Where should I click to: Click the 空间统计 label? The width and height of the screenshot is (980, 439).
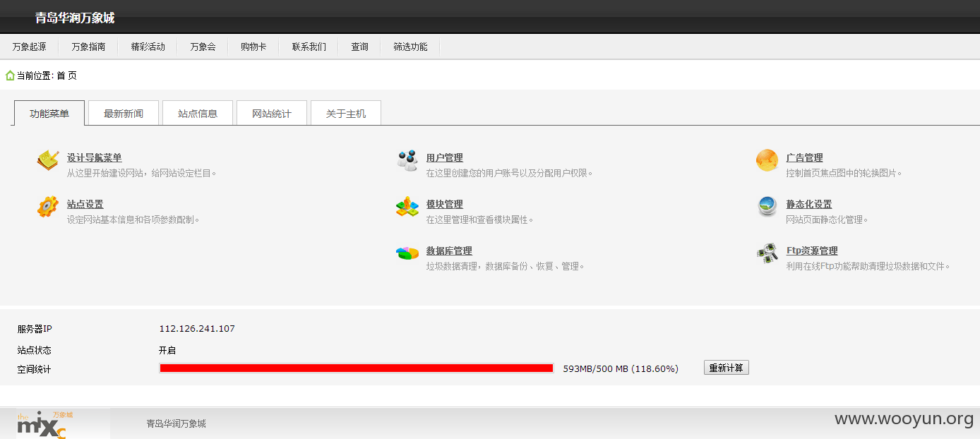pos(34,369)
